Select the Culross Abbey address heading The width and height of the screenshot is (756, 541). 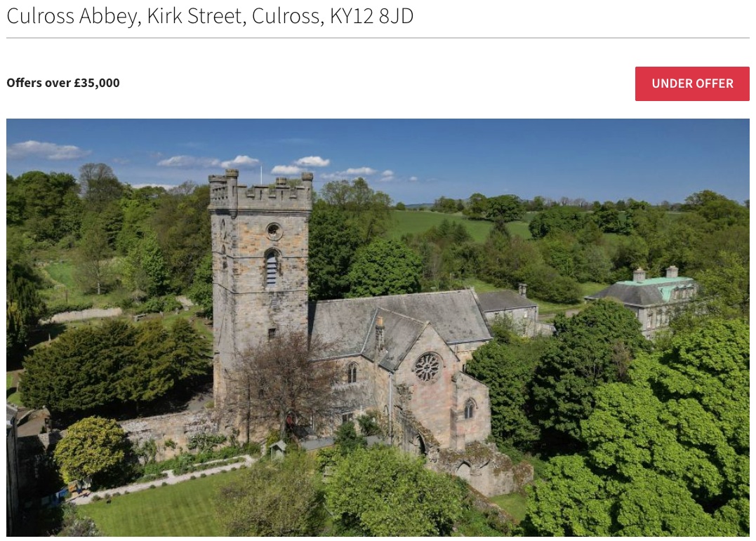coord(210,16)
